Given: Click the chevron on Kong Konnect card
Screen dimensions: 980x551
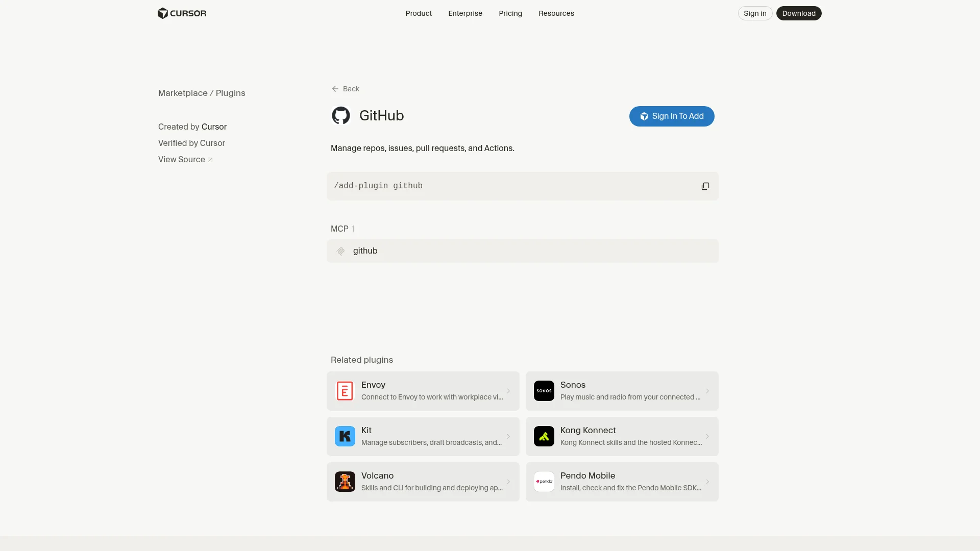Looking at the screenshot, I should 707,436.
